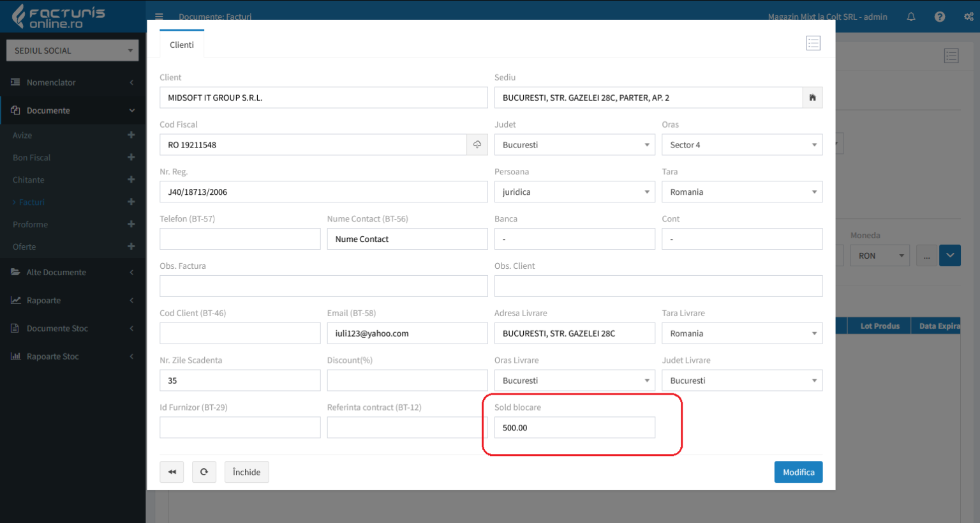Open the notifications bell icon
Image resolution: width=980 pixels, height=523 pixels.
(x=911, y=17)
